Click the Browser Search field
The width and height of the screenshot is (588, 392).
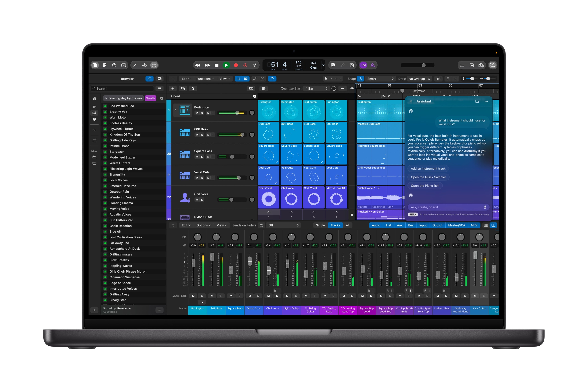click(x=122, y=89)
